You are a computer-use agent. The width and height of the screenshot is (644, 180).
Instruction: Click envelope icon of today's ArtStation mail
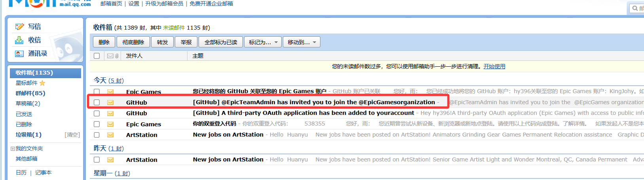click(x=110, y=135)
